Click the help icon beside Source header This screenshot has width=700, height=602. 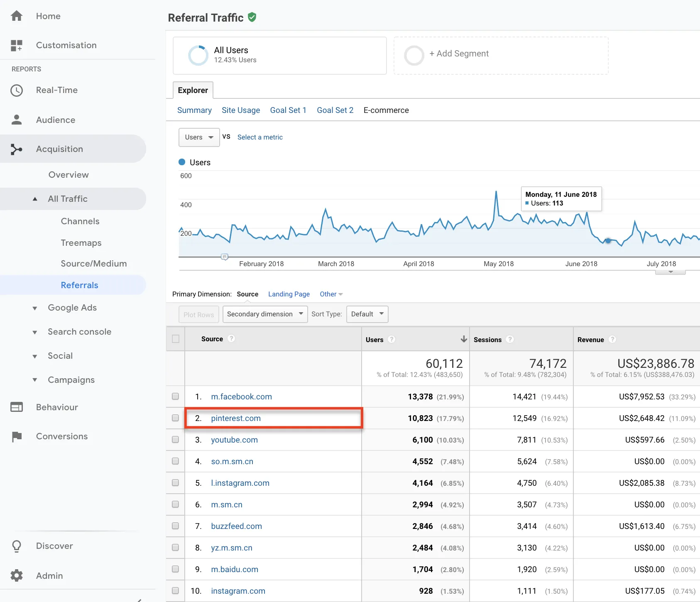(x=232, y=338)
